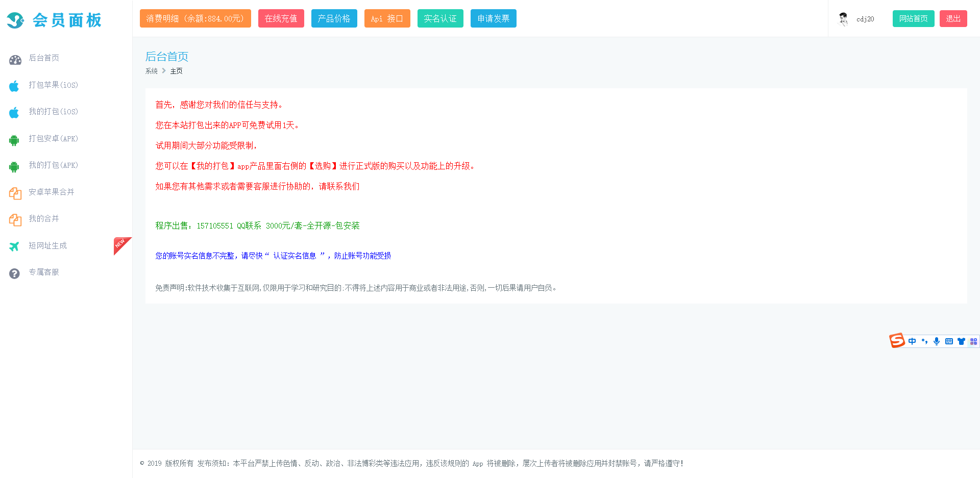Click the Android icon for 打包安卓(APK)
This screenshot has width=980, height=478.
point(14,140)
